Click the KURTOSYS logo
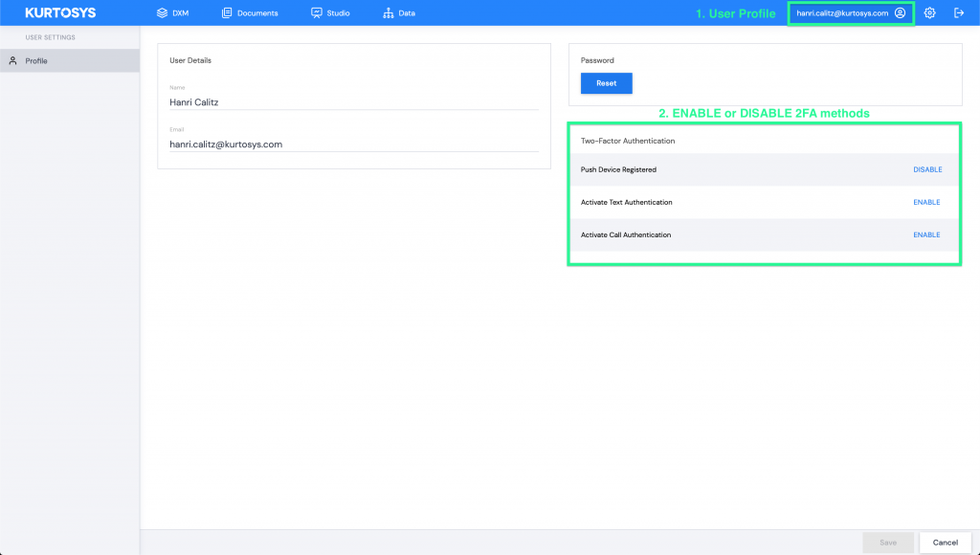 tap(60, 13)
